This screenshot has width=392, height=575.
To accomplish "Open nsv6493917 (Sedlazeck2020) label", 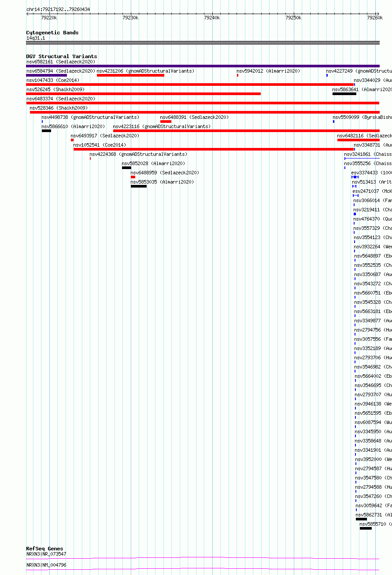I will click(x=105, y=136).
